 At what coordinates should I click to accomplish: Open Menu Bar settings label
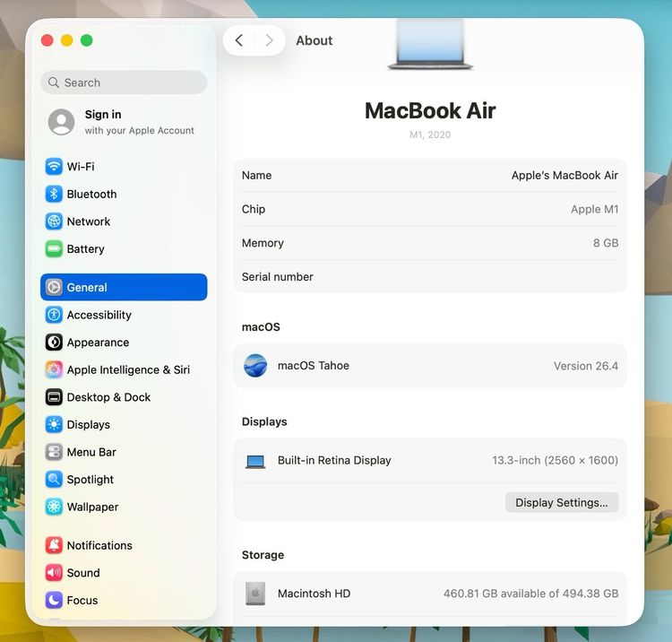tap(91, 452)
